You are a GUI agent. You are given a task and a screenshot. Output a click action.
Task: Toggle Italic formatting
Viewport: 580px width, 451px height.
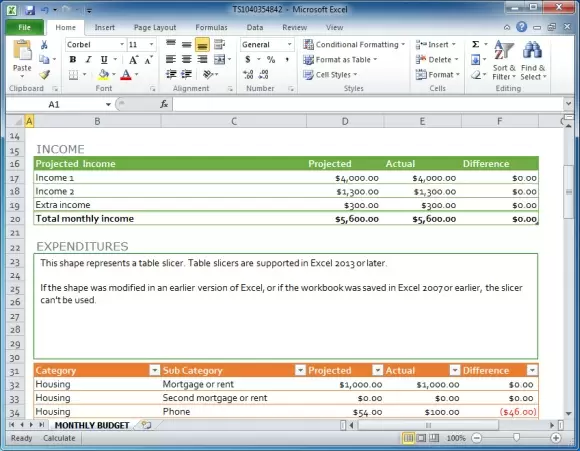coord(88,60)
